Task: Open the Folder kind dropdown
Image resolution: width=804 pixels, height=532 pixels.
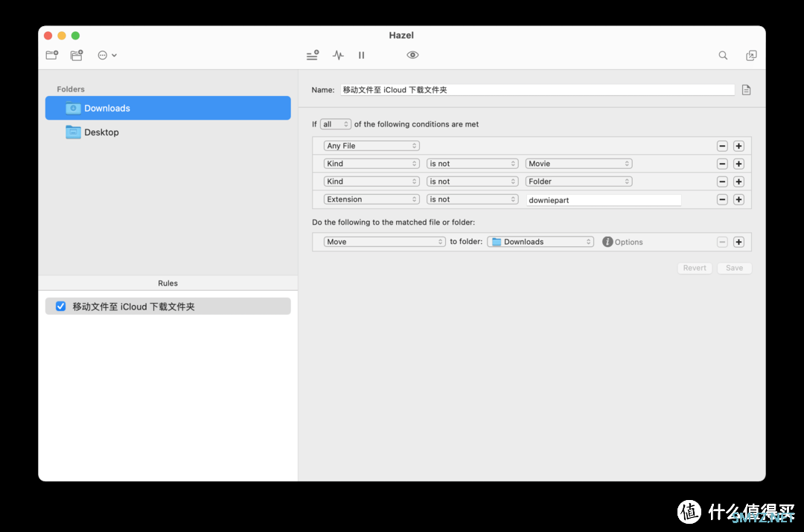Action: (579, 182)
